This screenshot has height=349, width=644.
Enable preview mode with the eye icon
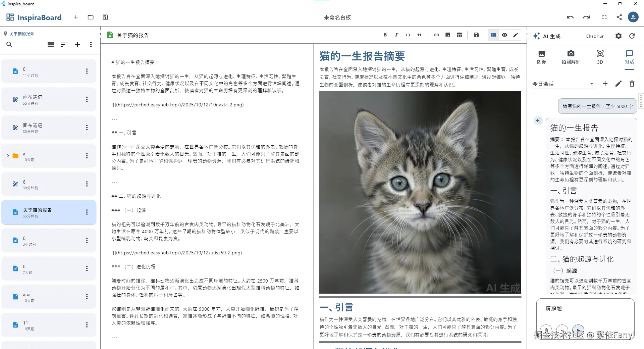click(x=504, y=35)
